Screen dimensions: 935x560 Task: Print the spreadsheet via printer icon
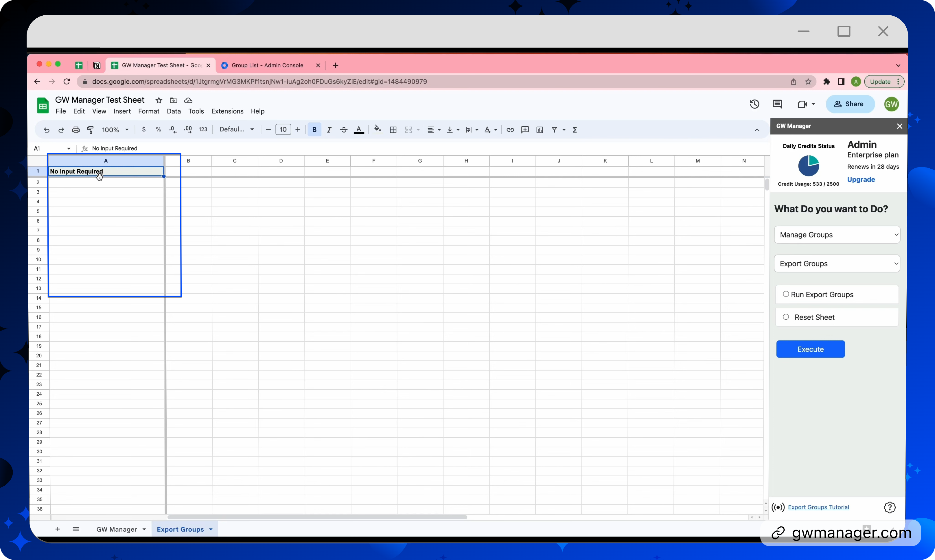tap(76, 130)
